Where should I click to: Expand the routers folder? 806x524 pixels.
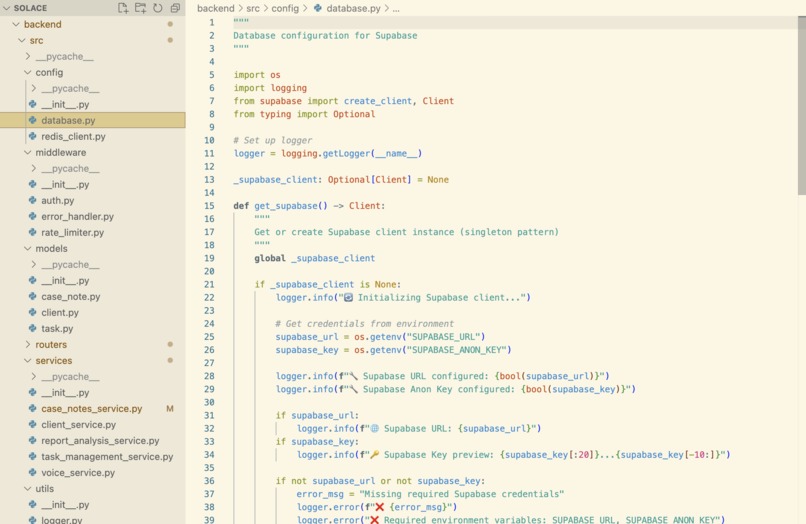[28, 345]
